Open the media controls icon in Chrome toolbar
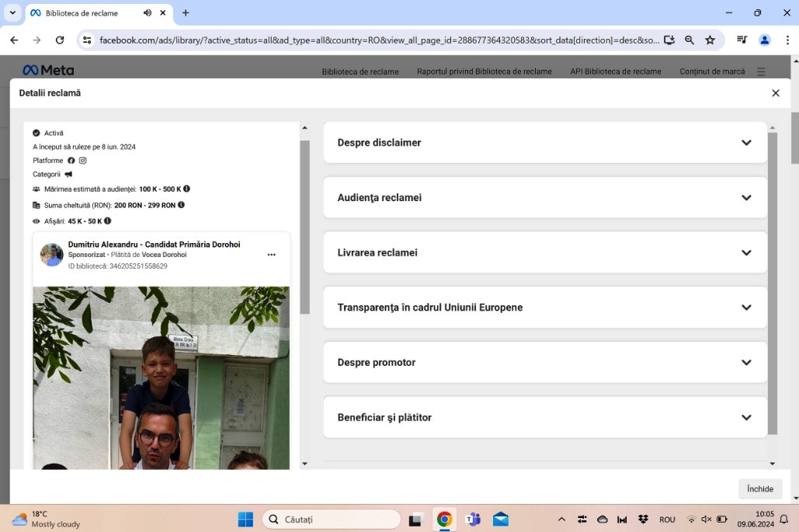The width and height of the screenshot is (799, 532). (x=742, y=40)
